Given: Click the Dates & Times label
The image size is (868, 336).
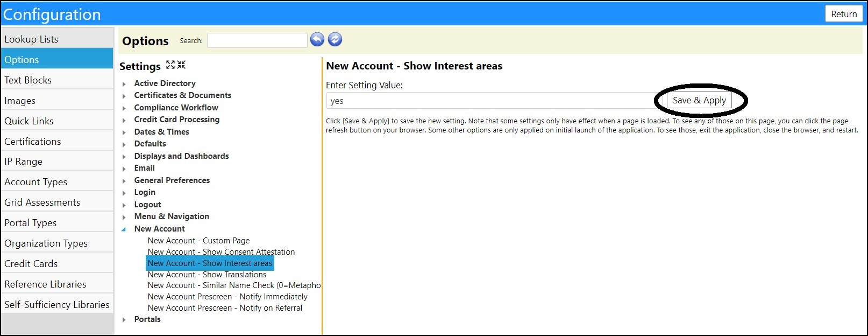Looking at the screenshot, I should pyautogui.click(x=161, y=132).
